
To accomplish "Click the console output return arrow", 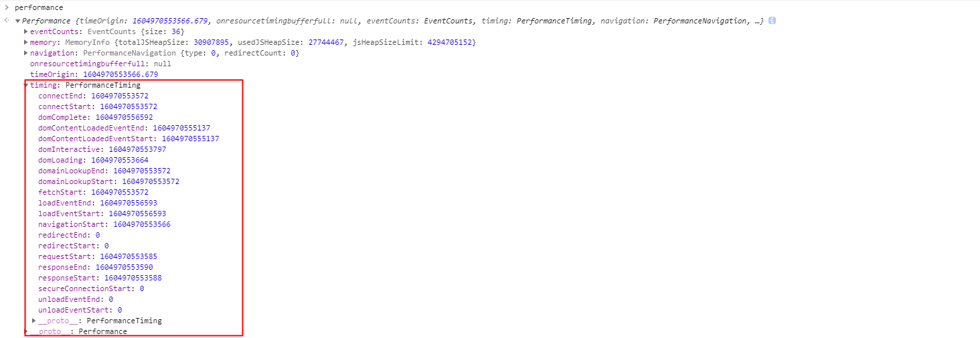I will [x=6, y=21].
